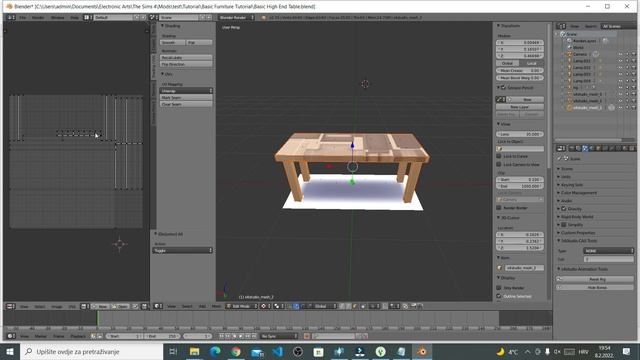Viewport: 640px width, 360px height.
Task: Click the 3D view editor type icon
Action: pyautogui.click(x=158, y=306)
